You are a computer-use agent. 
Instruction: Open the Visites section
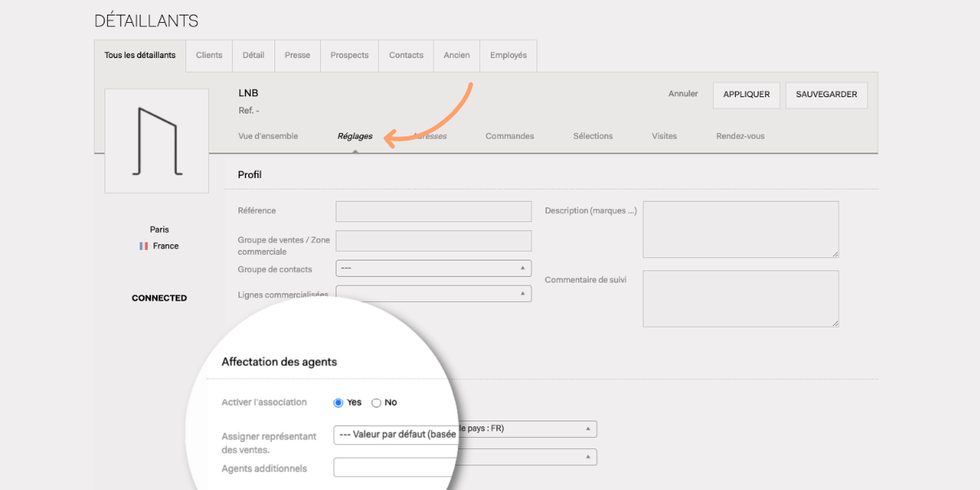664,136
